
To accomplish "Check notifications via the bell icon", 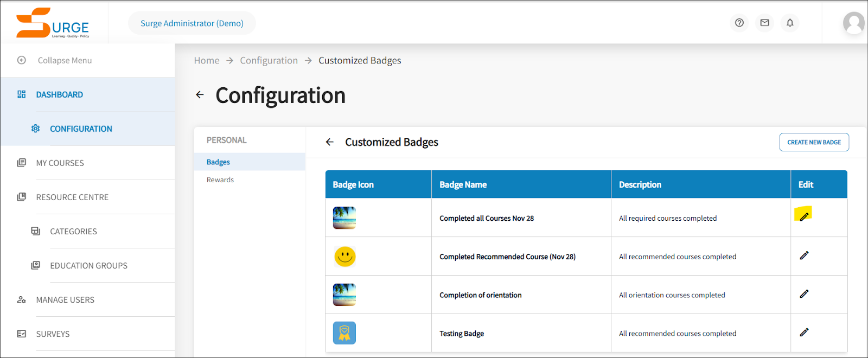I will [789, 23].
